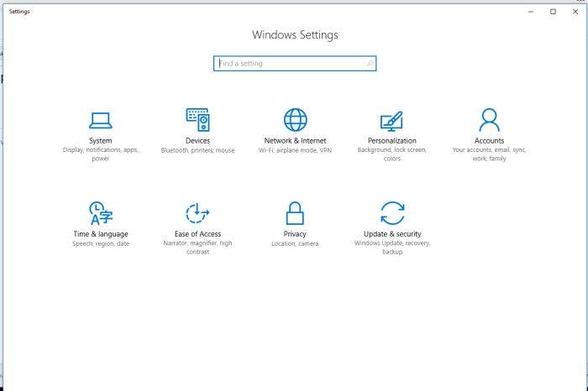Click the 'Privacy' category label
Viewport: 588px width, 391px height.
tap(295, 234)
